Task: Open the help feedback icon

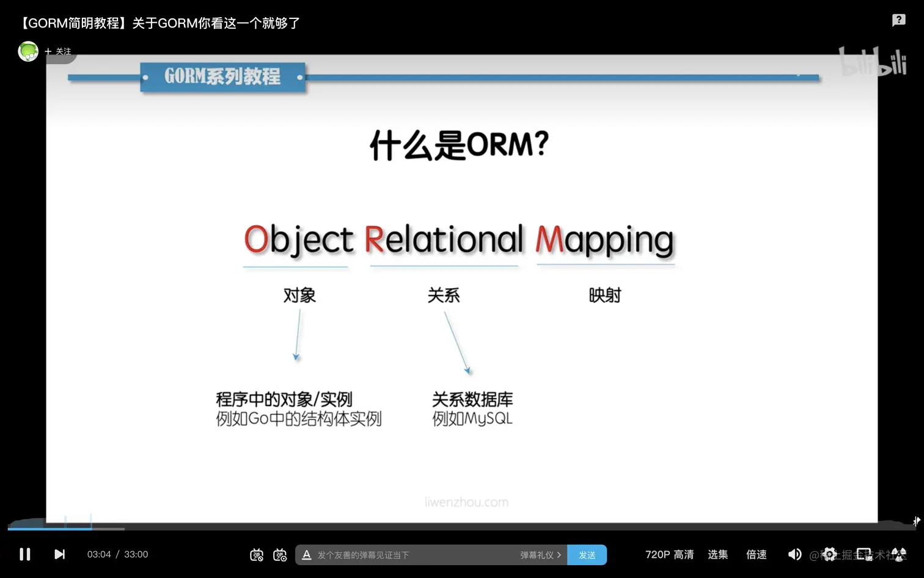Action: 898,20
